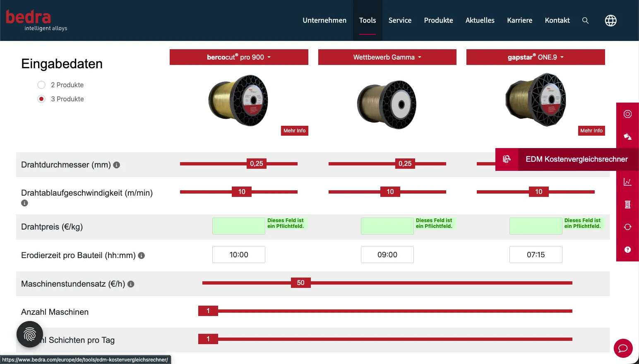639x364 pixels.
Task: Select the 3 Produkte radio option
Action: 41,99
